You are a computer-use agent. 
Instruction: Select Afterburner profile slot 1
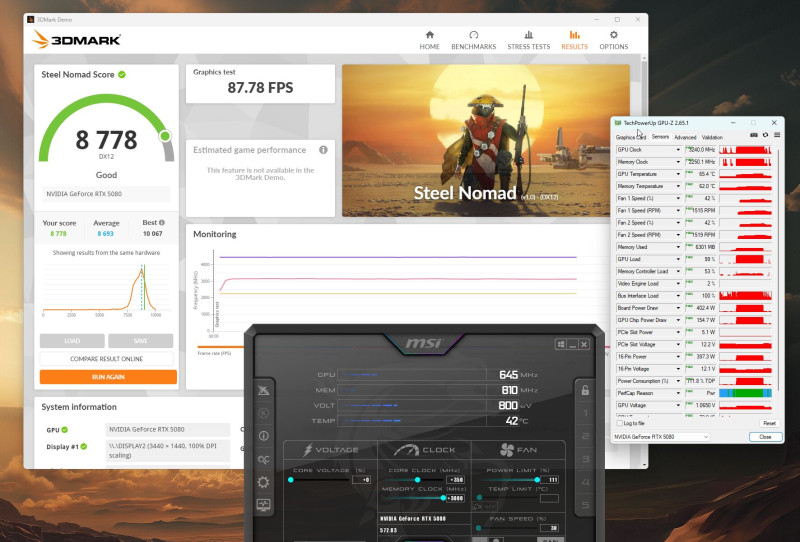pos(585,413)
